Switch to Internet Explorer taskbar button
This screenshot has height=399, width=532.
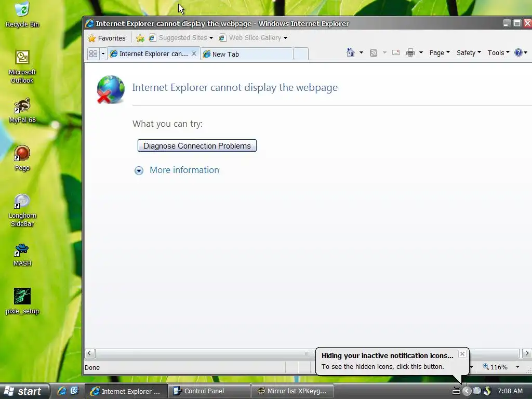click(x=126, y=391)
